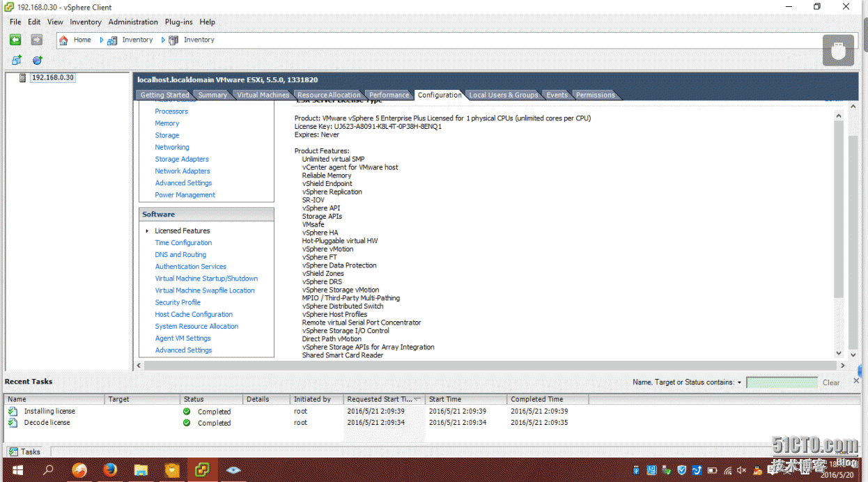The width and height of the screenshot is (868, 482).
Task: Click the Wi-Fi network tray icon
Action: coord(727,471)
